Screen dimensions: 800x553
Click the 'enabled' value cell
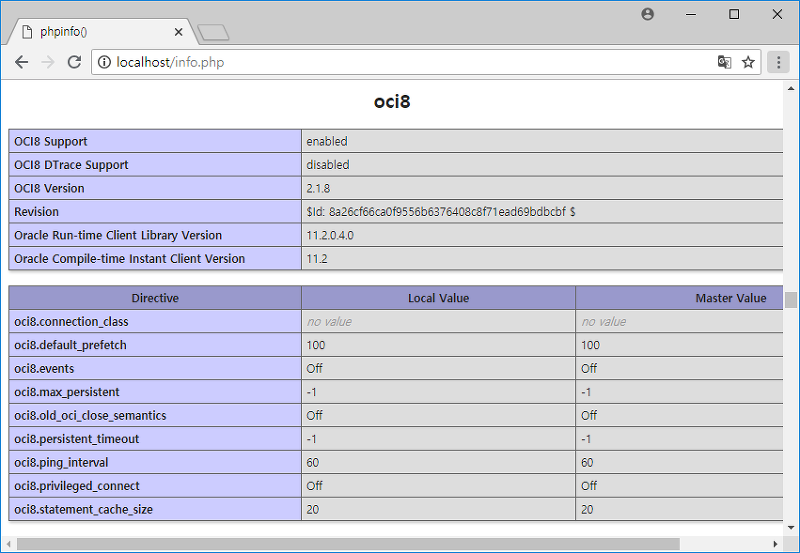pyautogui.click(x=542, y=141)
